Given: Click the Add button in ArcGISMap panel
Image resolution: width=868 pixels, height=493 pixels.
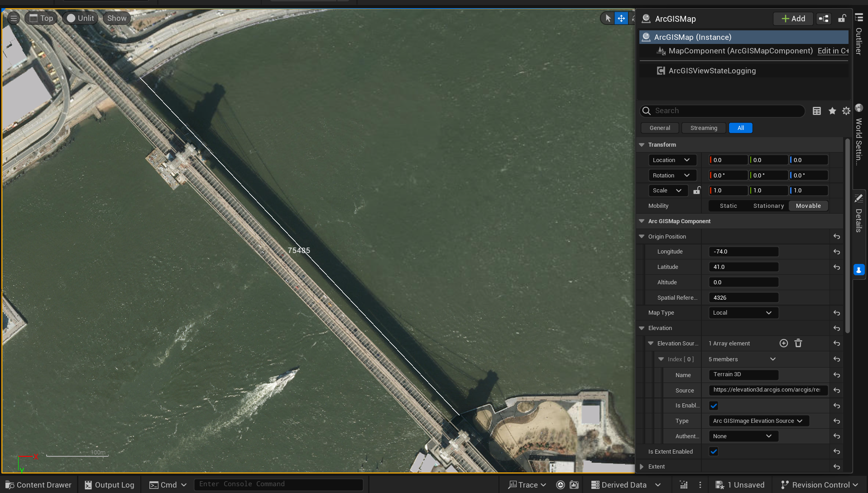Looking at the screenshot, I should 793,19.
